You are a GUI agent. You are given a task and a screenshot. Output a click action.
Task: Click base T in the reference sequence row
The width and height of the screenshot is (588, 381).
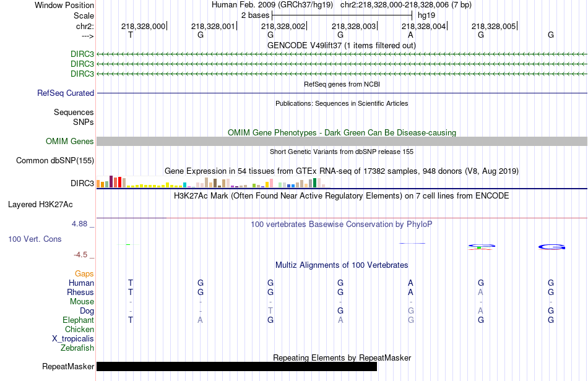[131, 35]
